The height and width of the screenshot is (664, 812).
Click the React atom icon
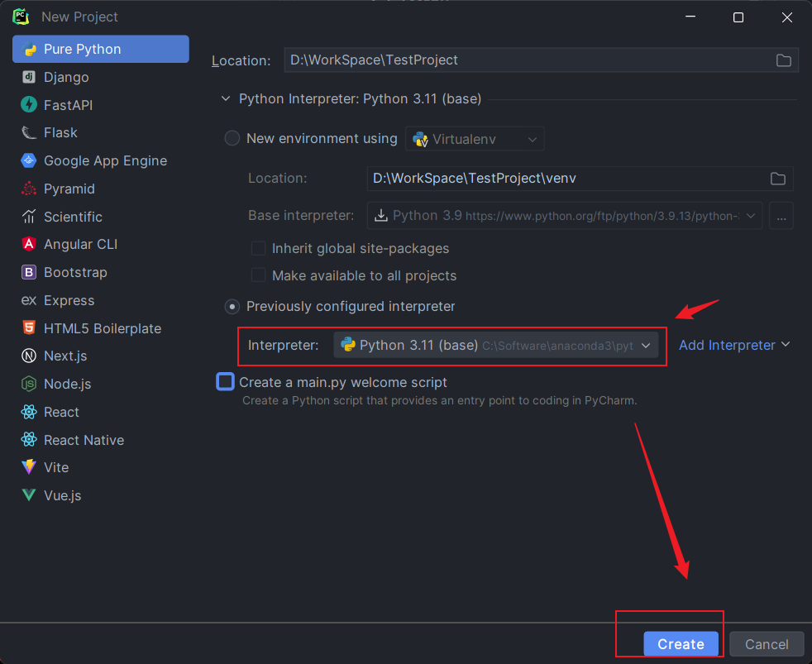point(29,412)
